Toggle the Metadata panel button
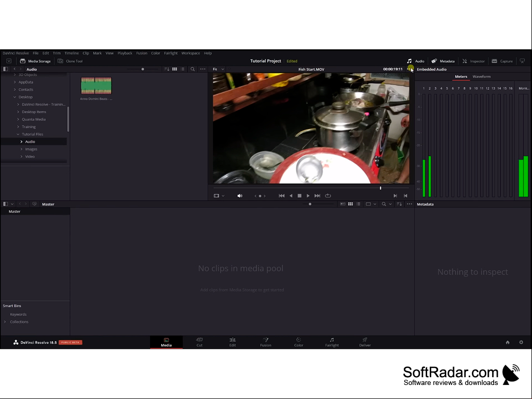The image size is (532, 399). (443, 61)
